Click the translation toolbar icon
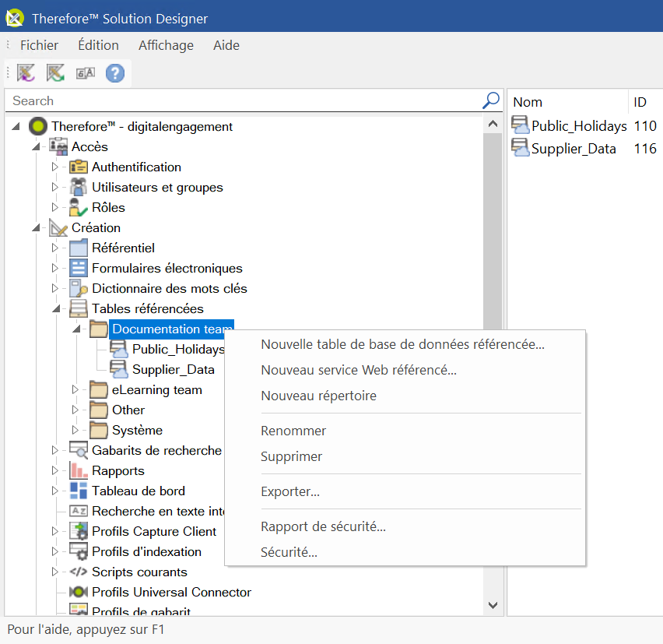The width and height of the screenshot is (663, 644). click(x=85, y=72)
